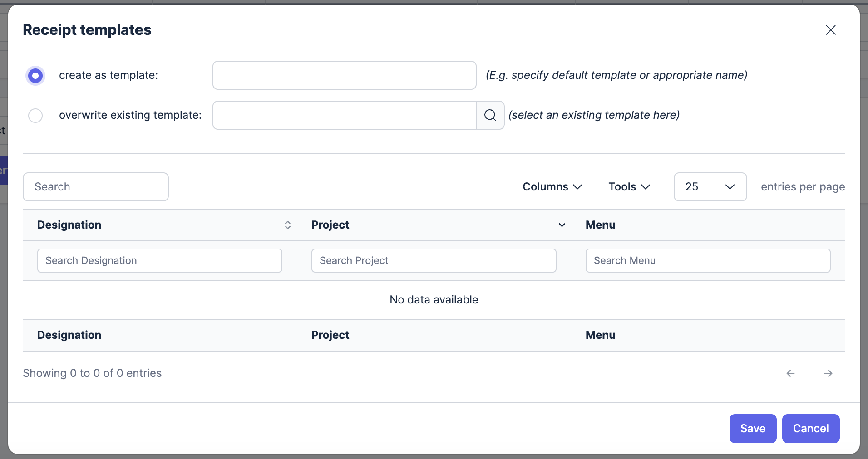Click the Cancel button
The height and width of the screenshot is (459, 868).
click(x=810, y=429)
